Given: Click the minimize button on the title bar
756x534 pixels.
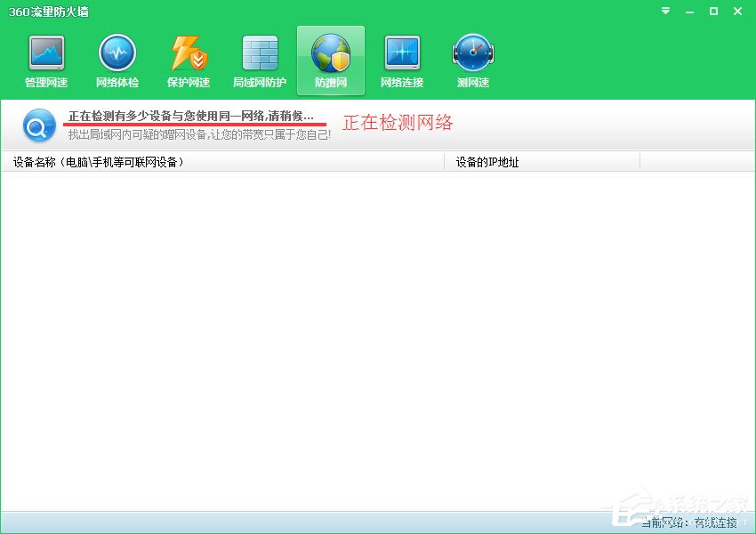Looking at the screenshot, I should click(x=689, y=12).
